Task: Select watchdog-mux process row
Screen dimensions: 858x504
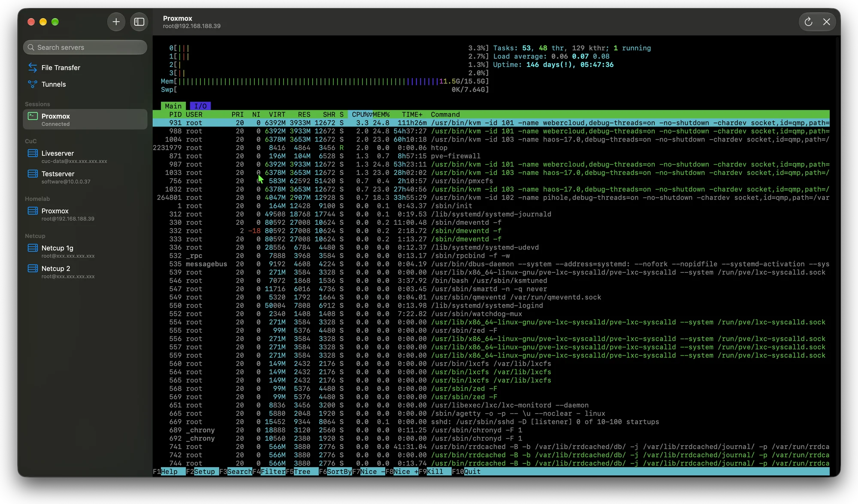Action: click(491, 314)
